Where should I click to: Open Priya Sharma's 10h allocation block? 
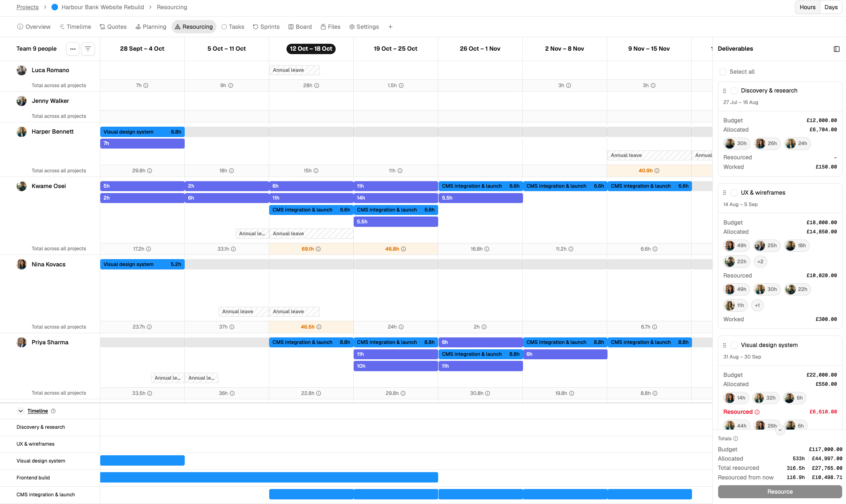coord(396,366)
